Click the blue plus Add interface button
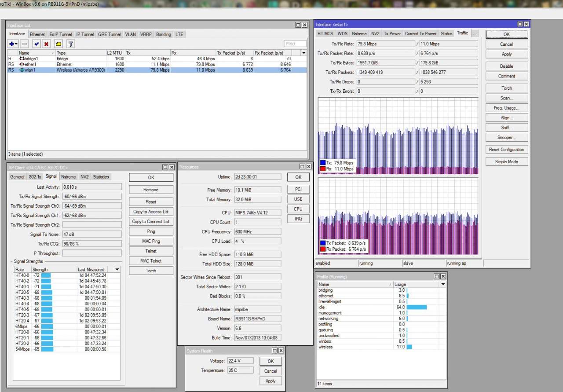Viewport: 563px width, 392px height. pos(12,44)
